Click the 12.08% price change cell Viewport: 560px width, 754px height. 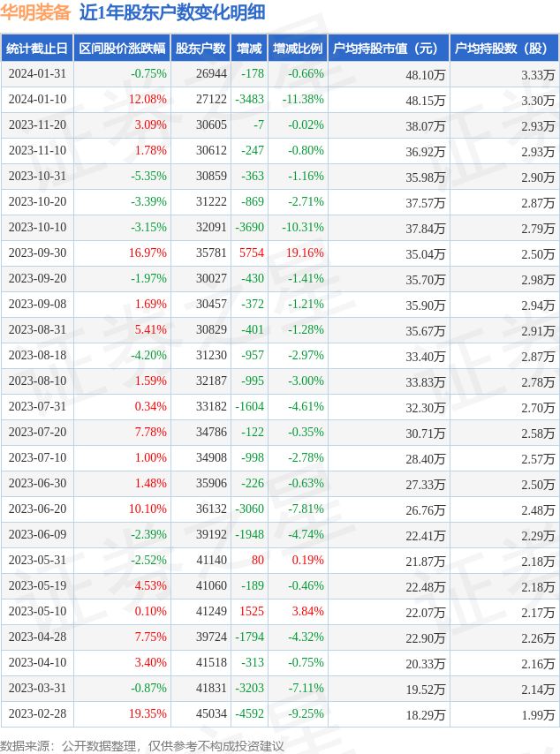[148, 100]
